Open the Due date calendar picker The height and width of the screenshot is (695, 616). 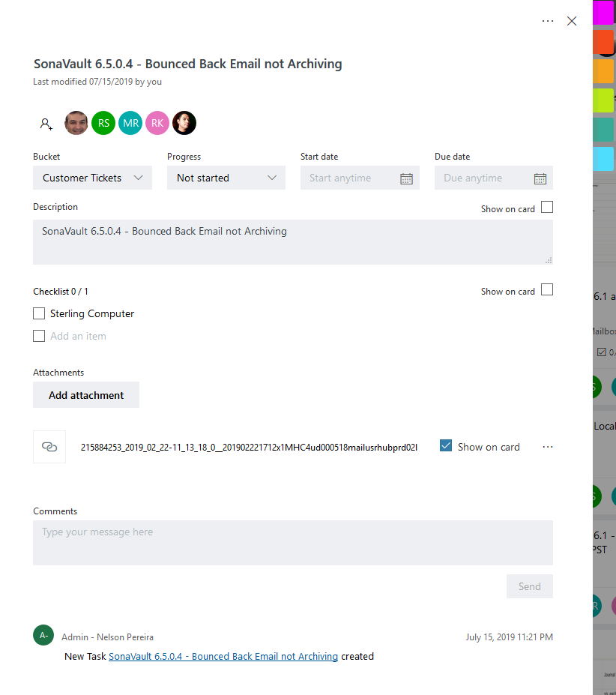(540, 178)
